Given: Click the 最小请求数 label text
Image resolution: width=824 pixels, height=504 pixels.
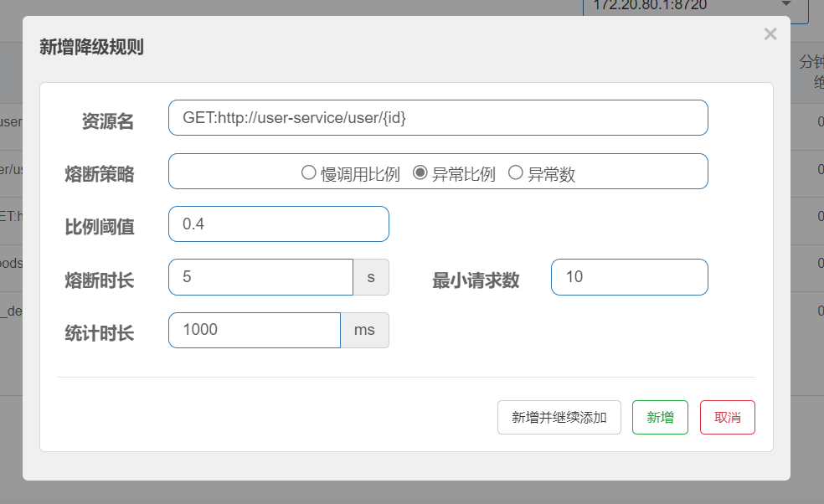Looking at the screenshot, I should click(476, 280).
